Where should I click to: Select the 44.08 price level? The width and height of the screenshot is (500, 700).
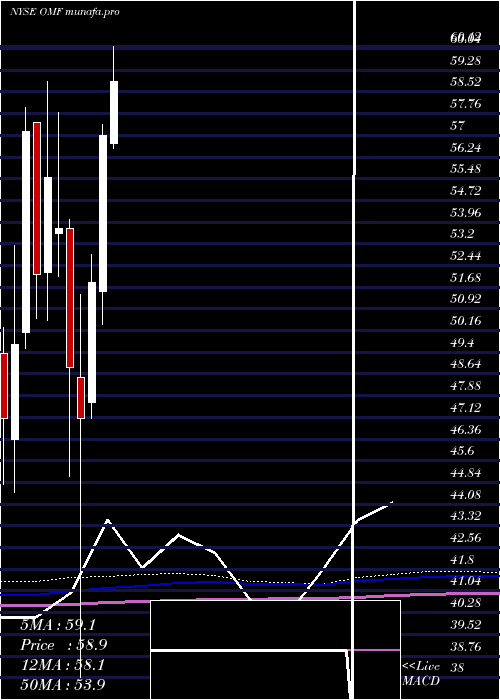465,495
